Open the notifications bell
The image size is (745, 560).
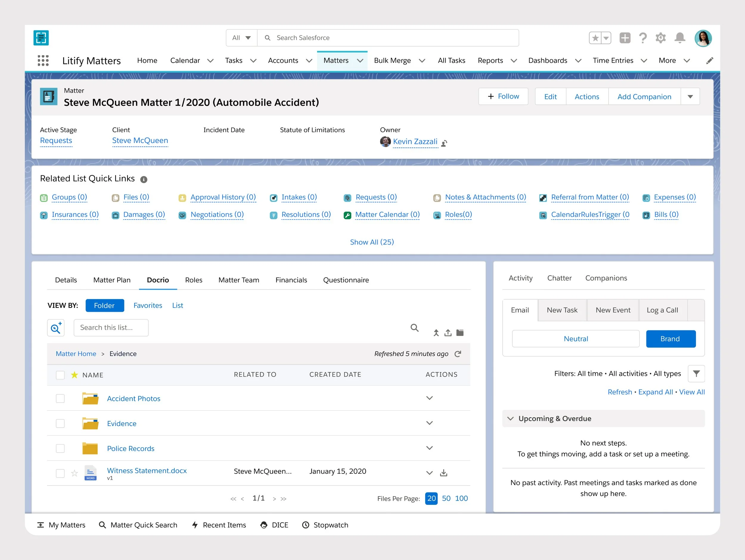(x=680, y=38)
